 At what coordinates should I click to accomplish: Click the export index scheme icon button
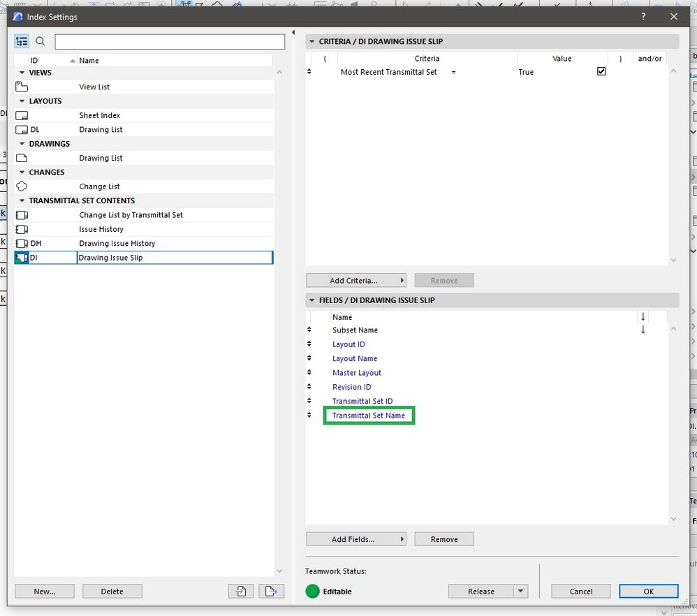(x=271, y=591)
